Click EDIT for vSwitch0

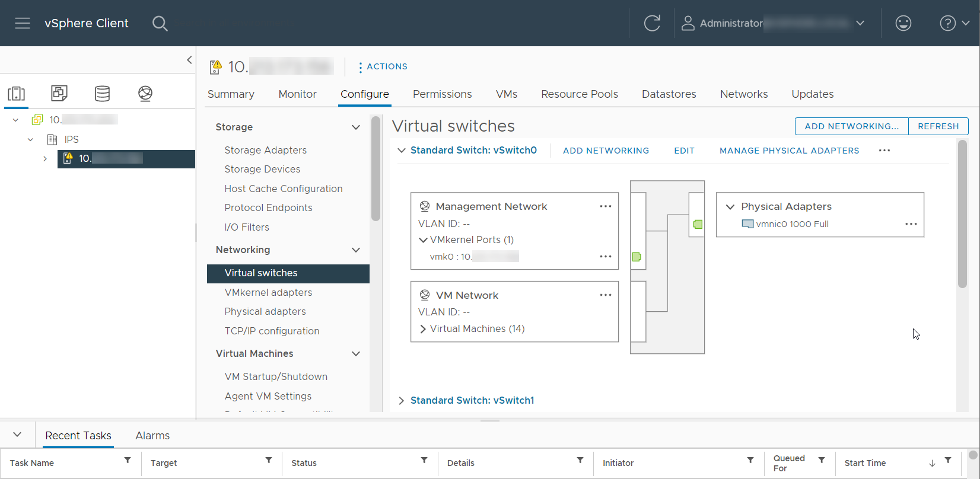click(684, 151)
